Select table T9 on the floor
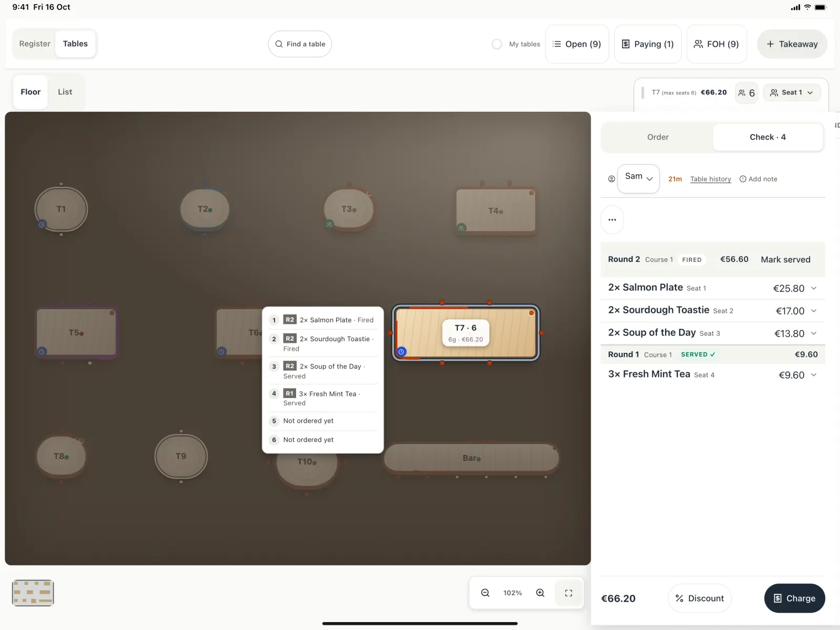The image size is (840, 630). tap(181, 456)
